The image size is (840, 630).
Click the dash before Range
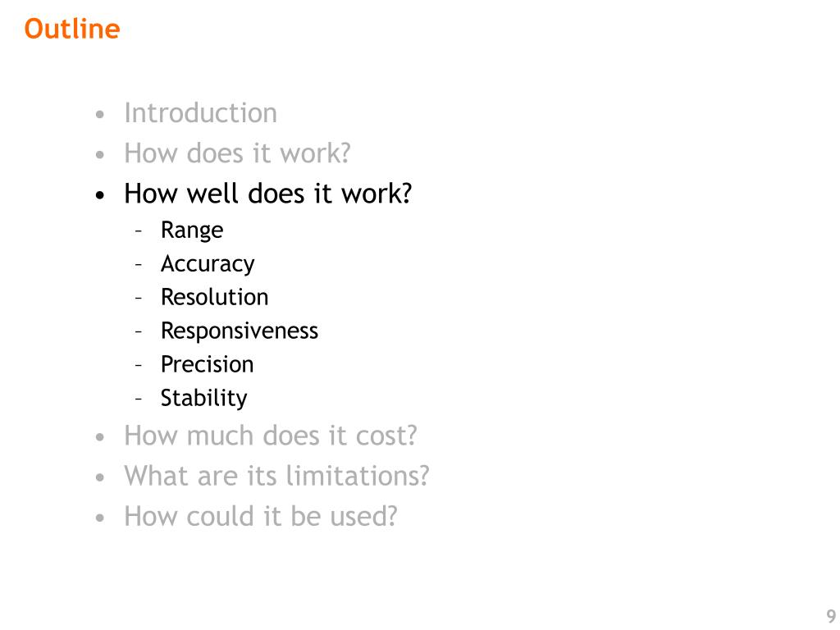(139, 231)
